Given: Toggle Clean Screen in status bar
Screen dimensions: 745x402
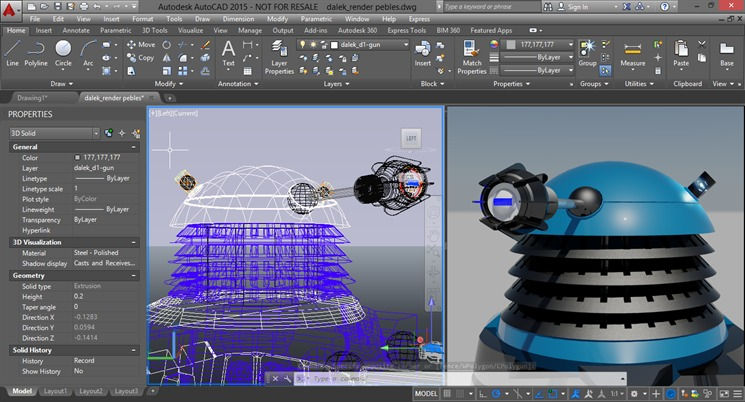Looking at the screenshot, I should click(x=724, y=393).
